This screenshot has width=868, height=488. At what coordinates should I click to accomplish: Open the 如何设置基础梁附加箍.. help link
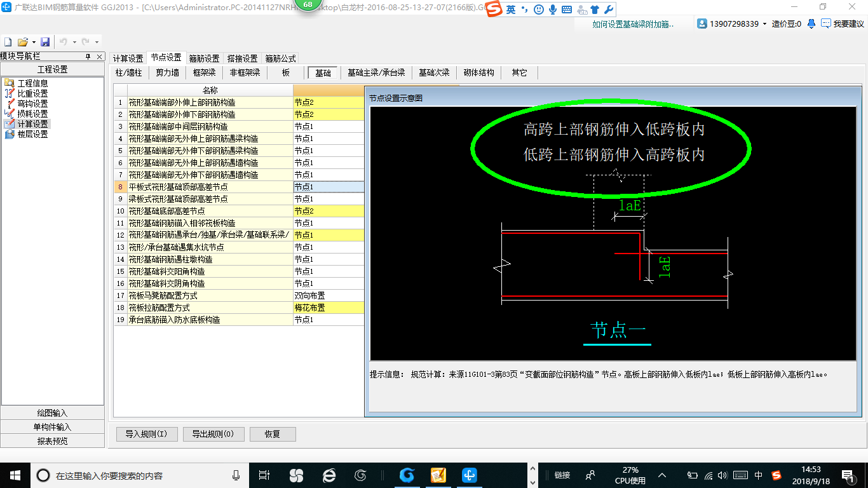tap(632, 24)
